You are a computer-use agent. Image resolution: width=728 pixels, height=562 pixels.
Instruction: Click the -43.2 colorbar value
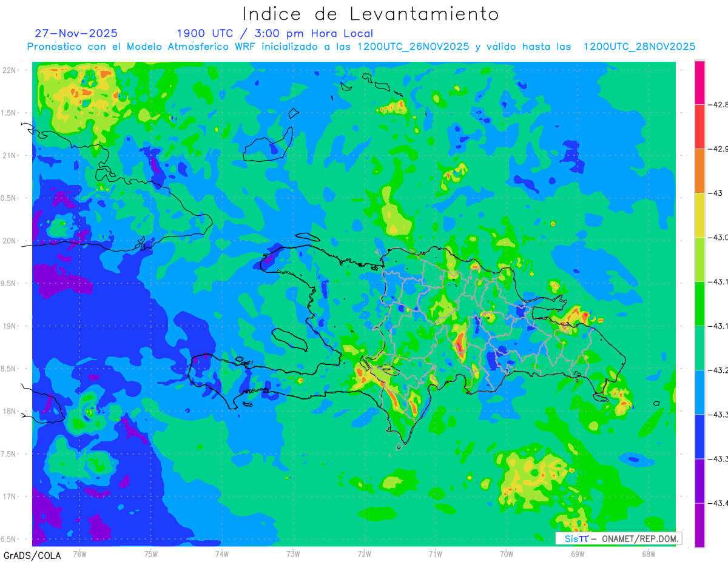tap(718, 370)
